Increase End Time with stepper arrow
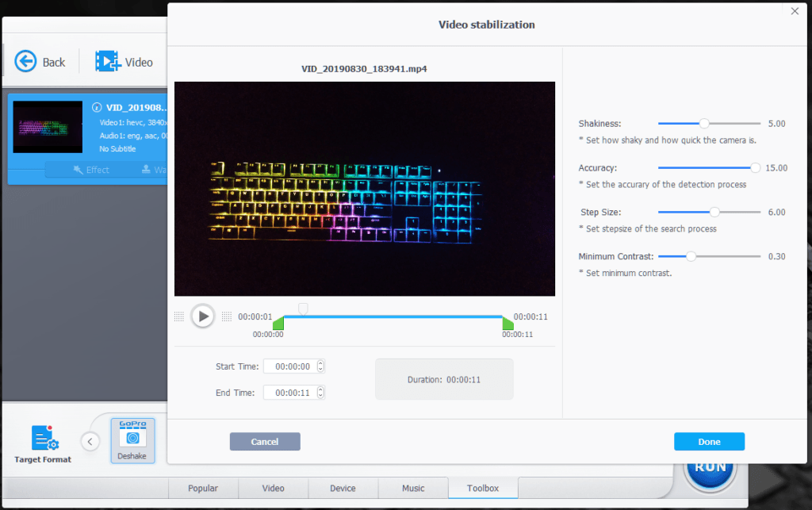Viewport: 812px width, 510px height. tap(320, 389)
